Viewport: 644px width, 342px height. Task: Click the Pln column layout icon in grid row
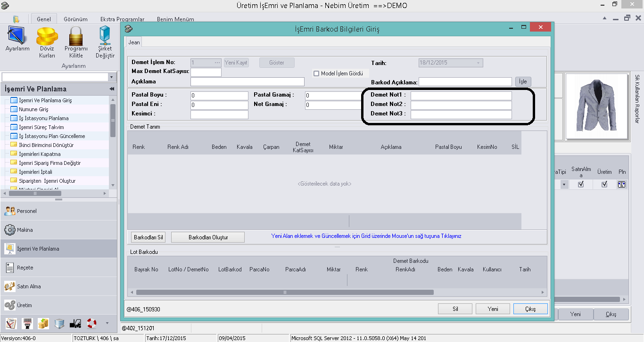[x=622, y=185]
